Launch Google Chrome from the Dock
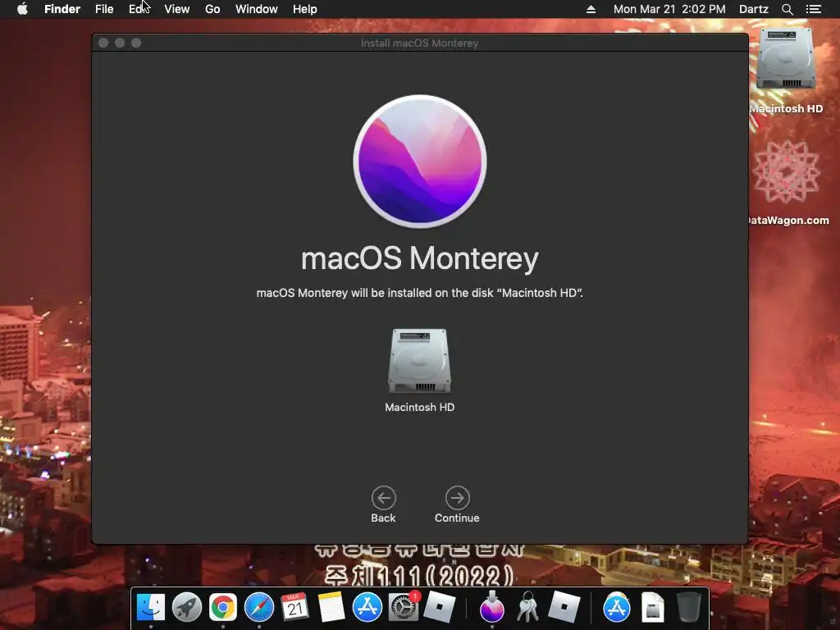The width and height of the screenshot is (840, 630). coord(223,607)
